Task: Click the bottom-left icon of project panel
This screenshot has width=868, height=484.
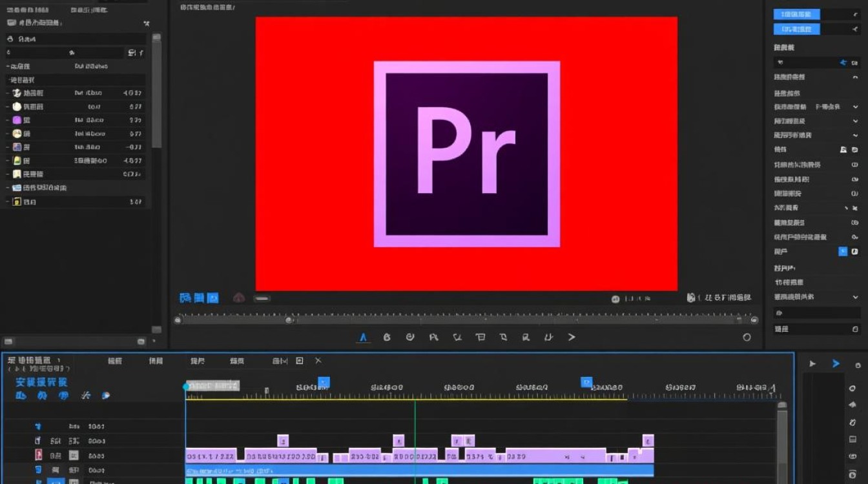Action: [8, 341]
